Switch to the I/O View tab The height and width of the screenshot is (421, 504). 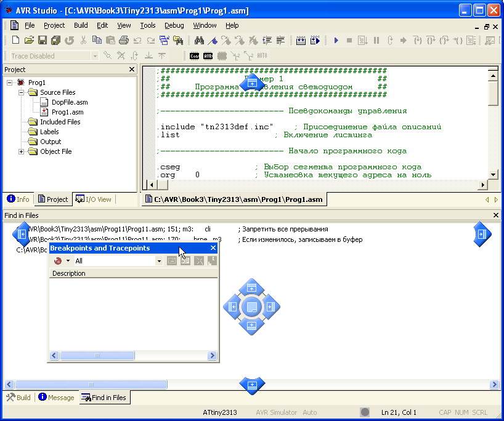94,199
